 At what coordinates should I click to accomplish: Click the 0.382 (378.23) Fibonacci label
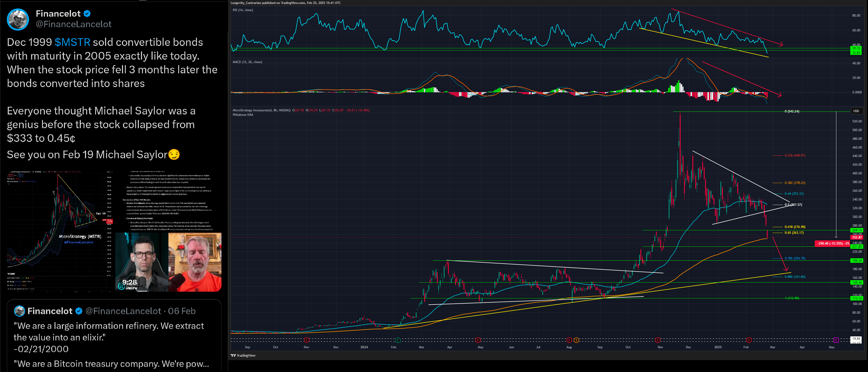coord(795,183)
